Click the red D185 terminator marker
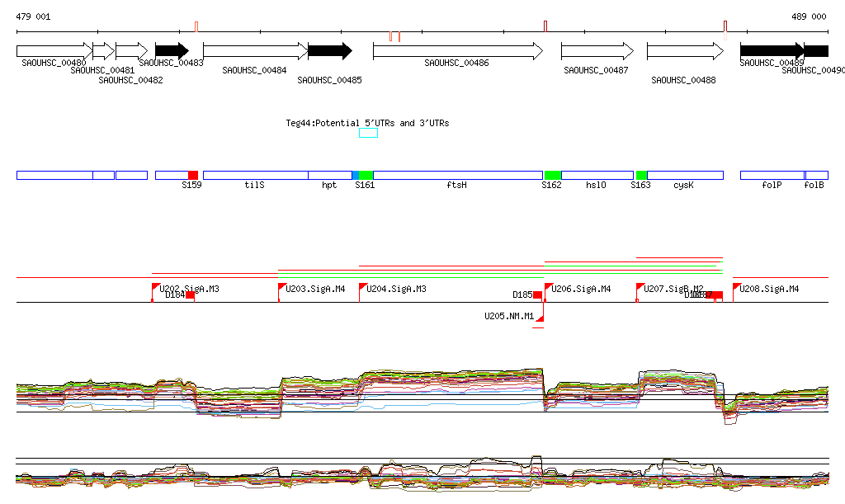 click(537, 295)
